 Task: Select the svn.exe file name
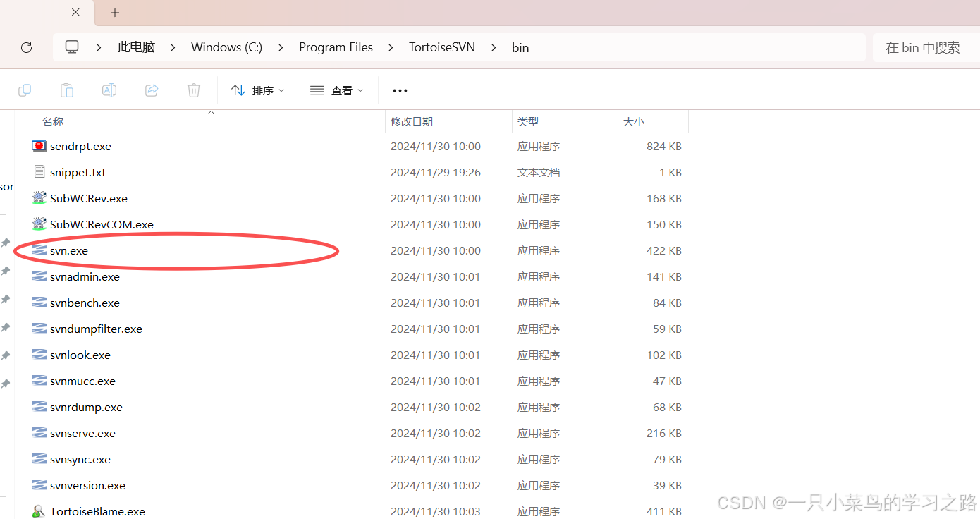click(69, 250)
